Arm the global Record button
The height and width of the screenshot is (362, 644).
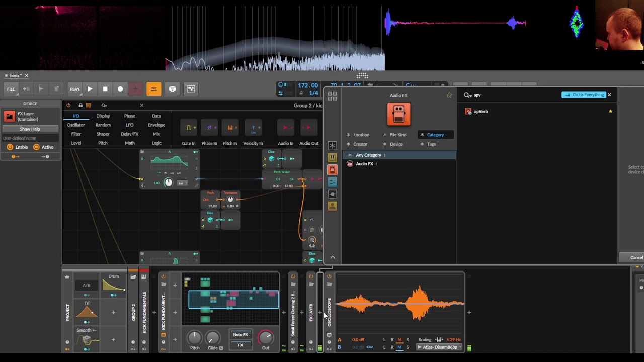coord(120,89)
